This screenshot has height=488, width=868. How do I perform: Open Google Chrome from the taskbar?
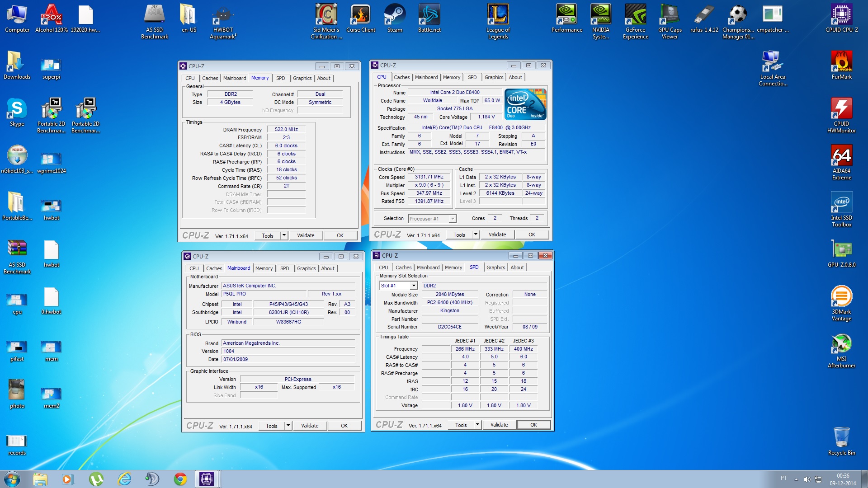tap(180, 479)
